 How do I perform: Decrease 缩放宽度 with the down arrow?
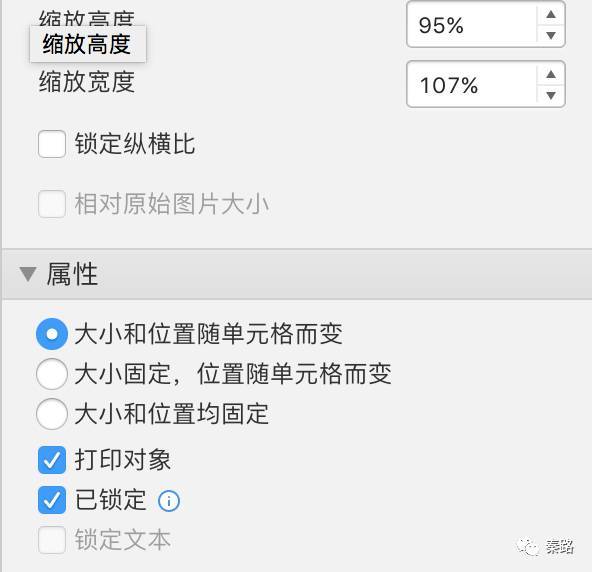click(551, 95)
